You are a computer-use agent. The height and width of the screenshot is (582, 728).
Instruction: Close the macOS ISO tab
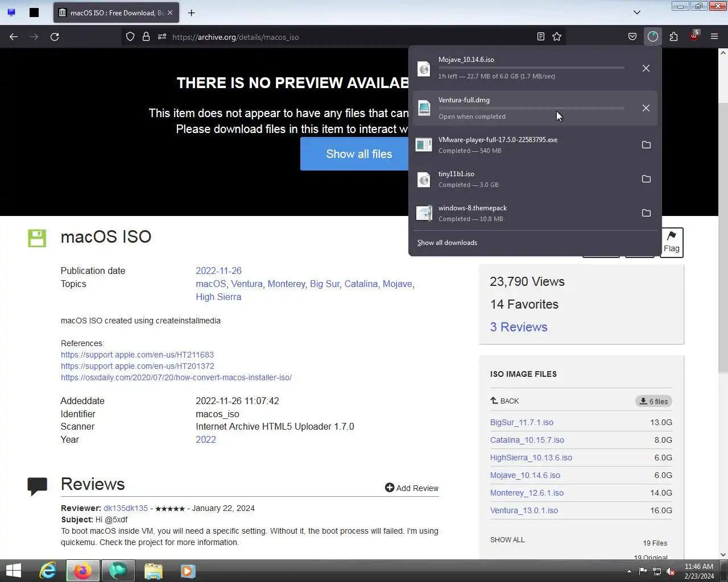point(169,13)
